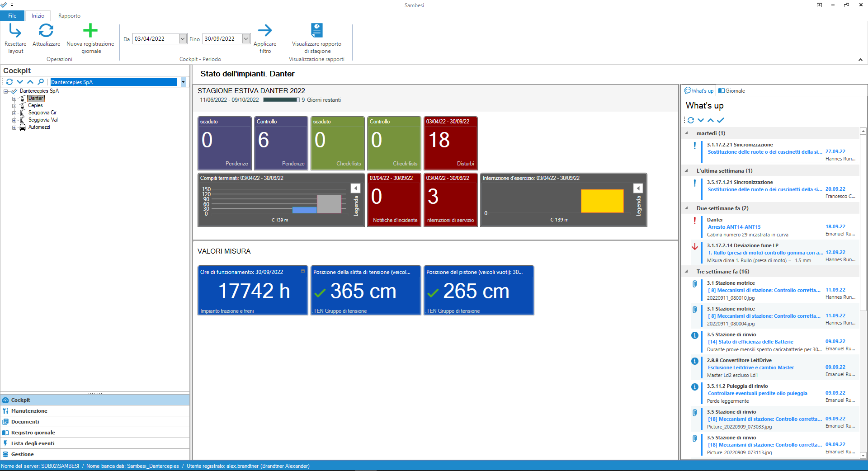The image size is (868, 471).
Task: Open the 3 Interruzioni di servizio tile
Action: pos(450,200)
